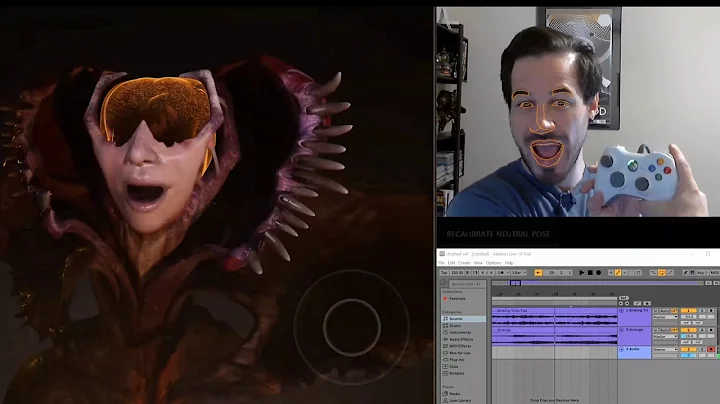Start playback with the Ableton Play button
The height and width of the screenshot is (404, 720).
point(581,273)
